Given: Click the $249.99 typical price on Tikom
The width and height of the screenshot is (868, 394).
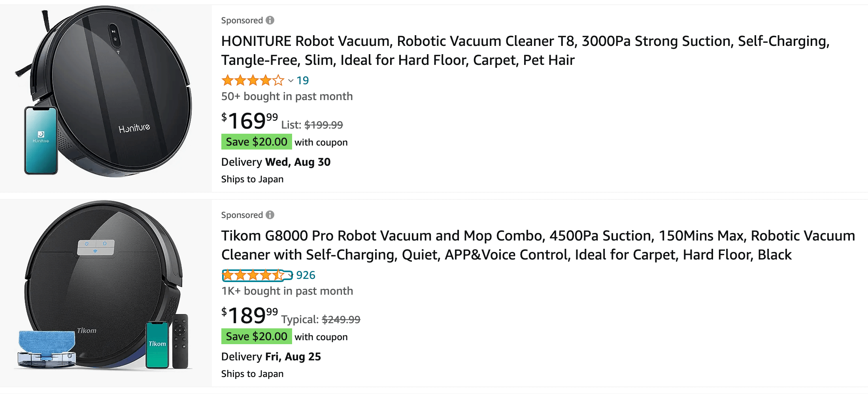Looking at the screenshot, I should pyautogui.click(x=341, y=320).
